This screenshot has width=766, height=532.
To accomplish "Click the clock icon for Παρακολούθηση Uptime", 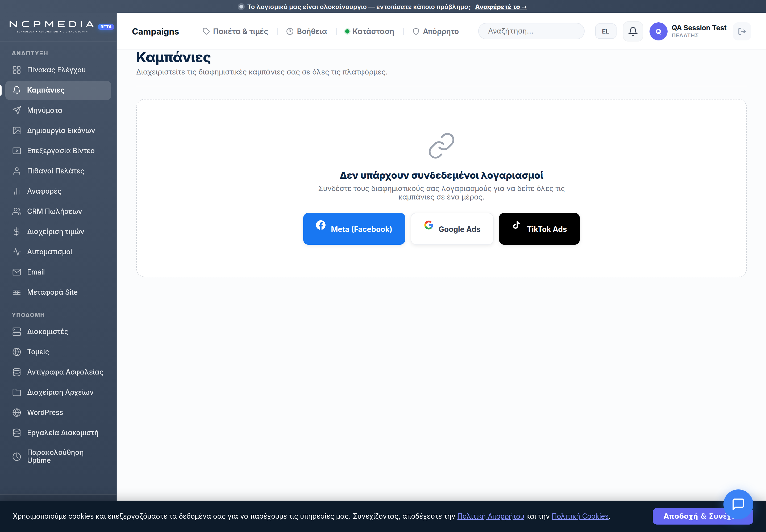I will (x=17, y=457).
